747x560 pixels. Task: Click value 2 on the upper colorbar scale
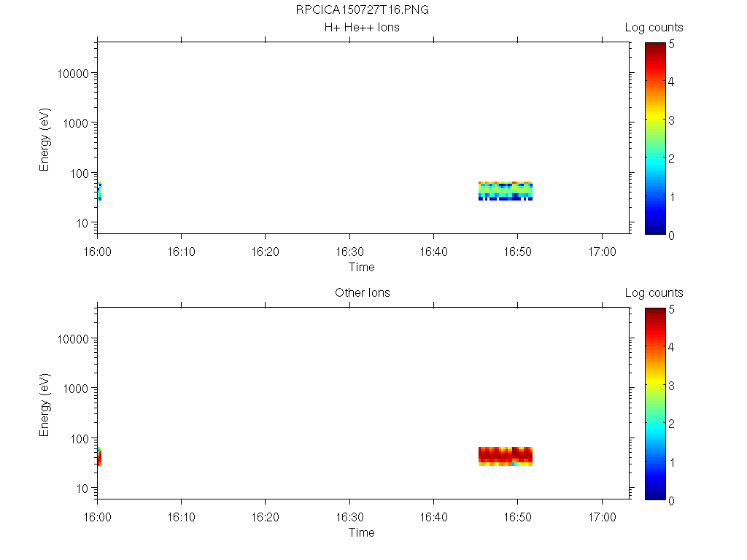tap(671, 158)
